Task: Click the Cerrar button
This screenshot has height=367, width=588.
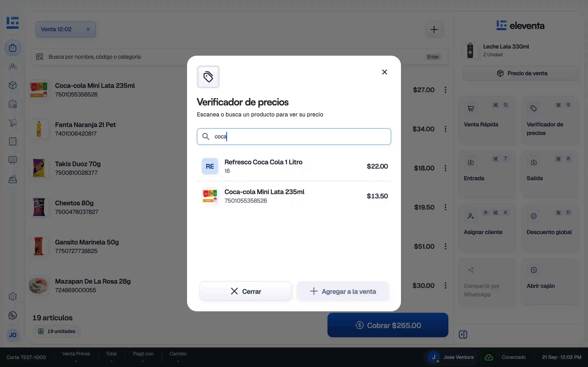Action: 245,291
